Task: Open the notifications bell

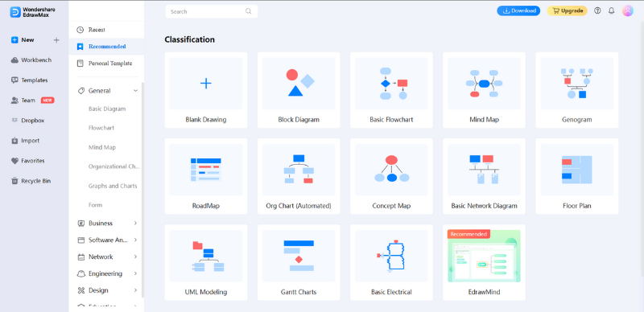Action: [x=611, y=10]
